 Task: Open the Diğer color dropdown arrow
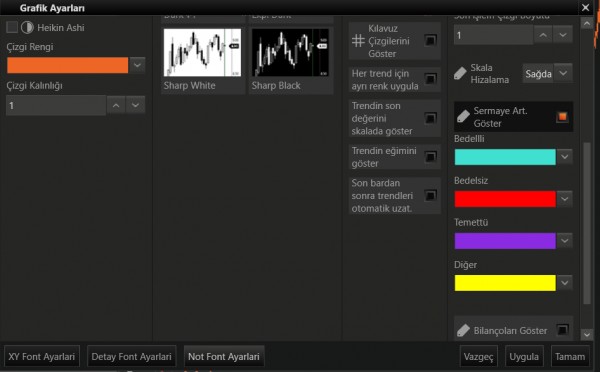[x=565, y=283]
